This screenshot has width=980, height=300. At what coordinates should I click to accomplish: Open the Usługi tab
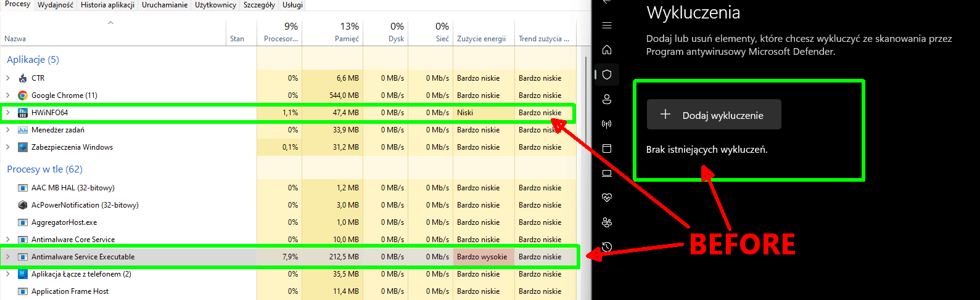[292, 5]
